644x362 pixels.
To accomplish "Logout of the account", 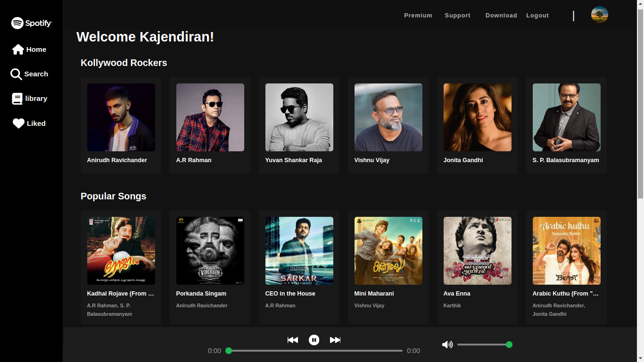I will point(537,15).
